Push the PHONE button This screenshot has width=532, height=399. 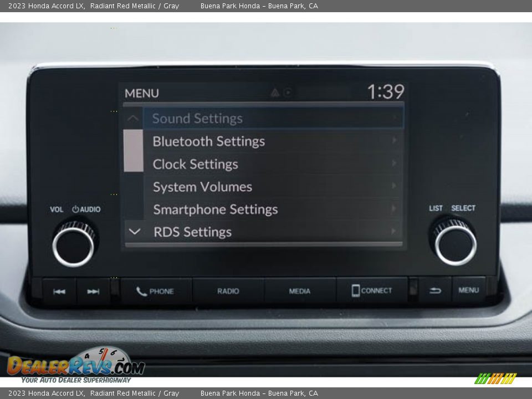point(156,291)
